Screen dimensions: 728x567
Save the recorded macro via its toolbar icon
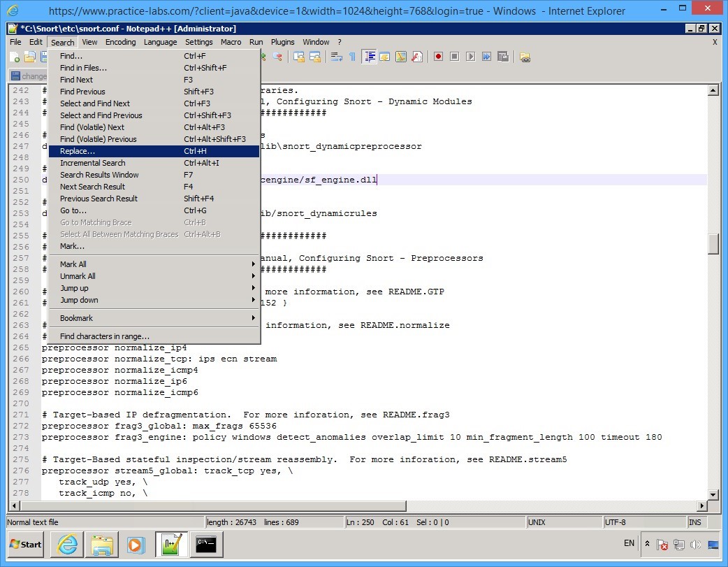(x=503, y=56)
